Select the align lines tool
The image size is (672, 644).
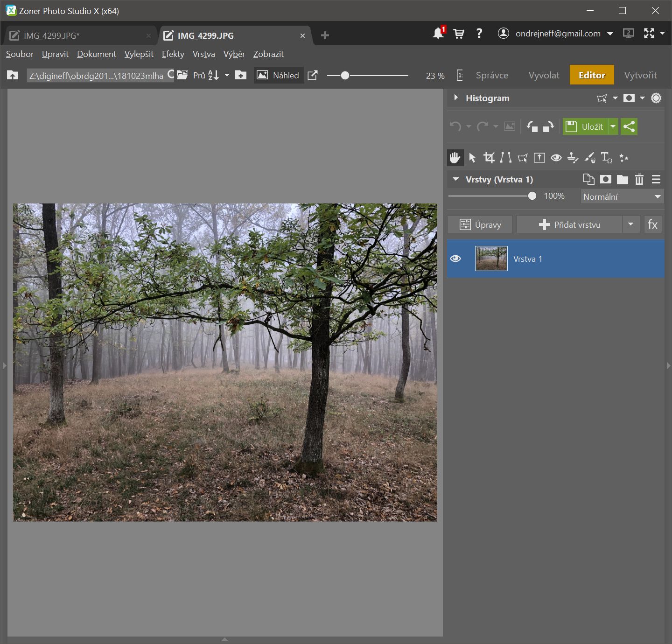point(505,158)
